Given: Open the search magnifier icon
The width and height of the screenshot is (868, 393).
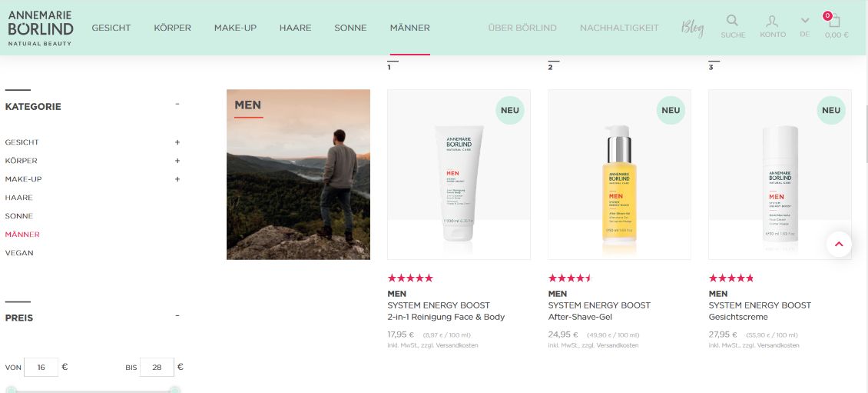Looking at the screenshot, I should tap(732, 21).
